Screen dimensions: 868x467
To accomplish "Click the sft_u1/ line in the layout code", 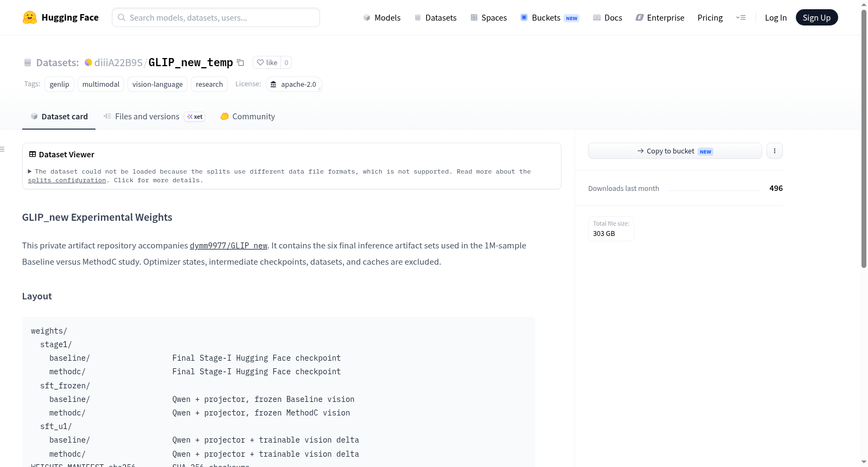I will pyautogui.click(x=56, y=426).
